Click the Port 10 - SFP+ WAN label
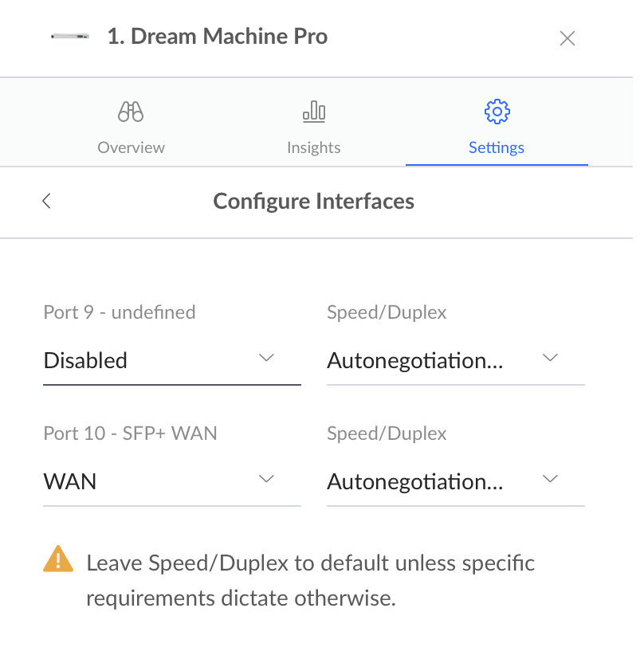 pos(130,433)
